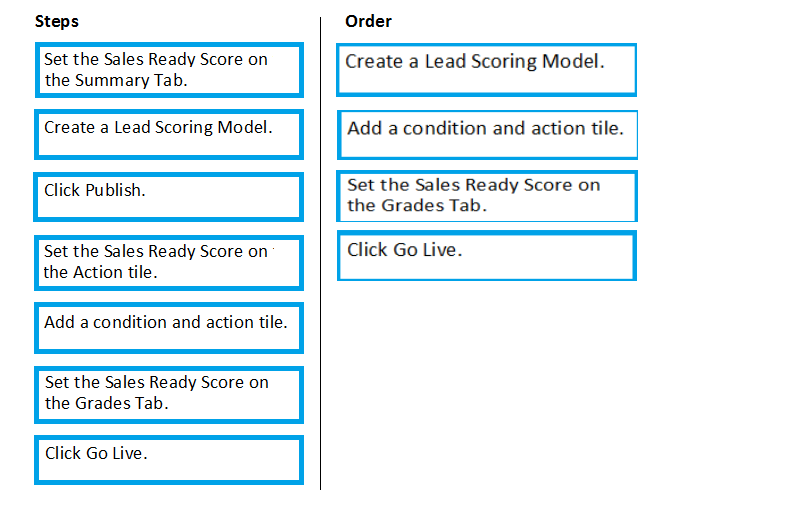Select 'Create a Lead Scoring Model' in Order column
The height and width of the screenshot is (521, 793).
(x=487, y=70)
